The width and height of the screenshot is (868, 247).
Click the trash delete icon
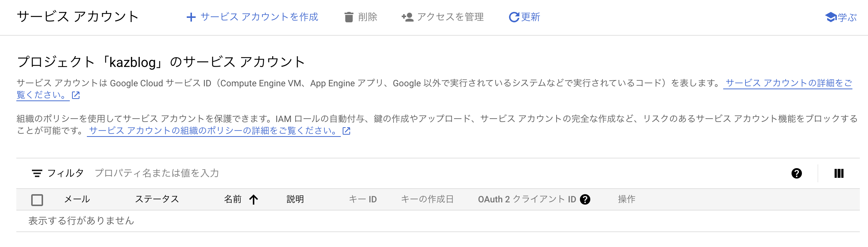click(349, 17)
